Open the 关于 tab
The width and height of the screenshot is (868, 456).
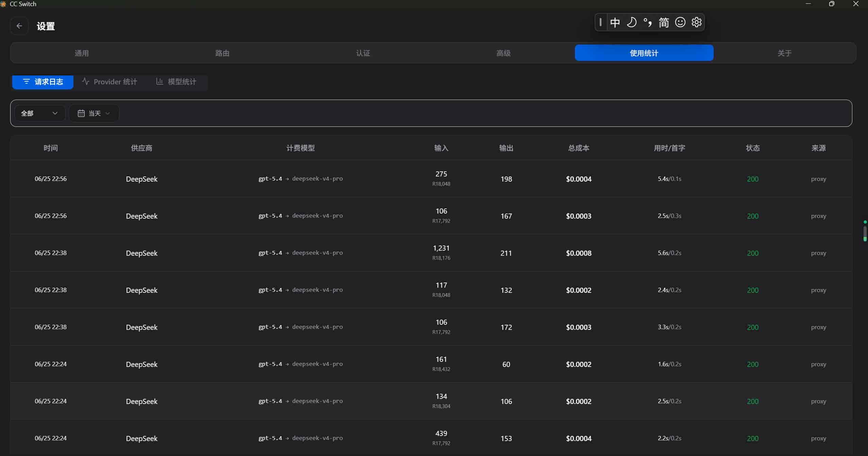[x=785, y=53]
